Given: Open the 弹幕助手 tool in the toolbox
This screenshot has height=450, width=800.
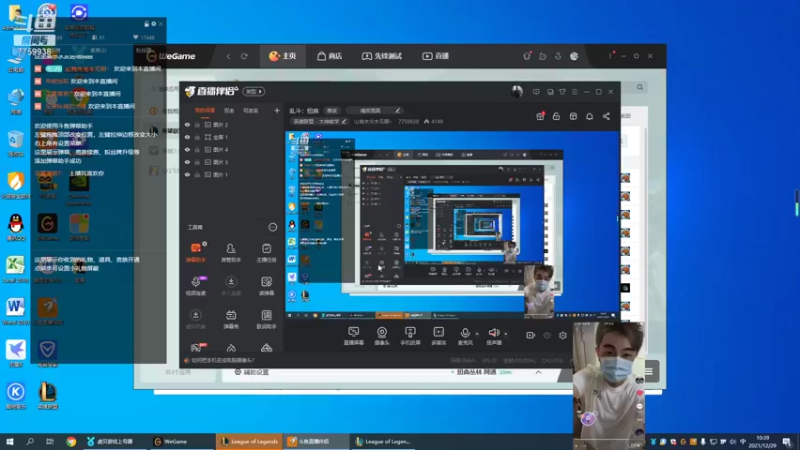Looking at the screenshot, I should click(x=196, y=252).
